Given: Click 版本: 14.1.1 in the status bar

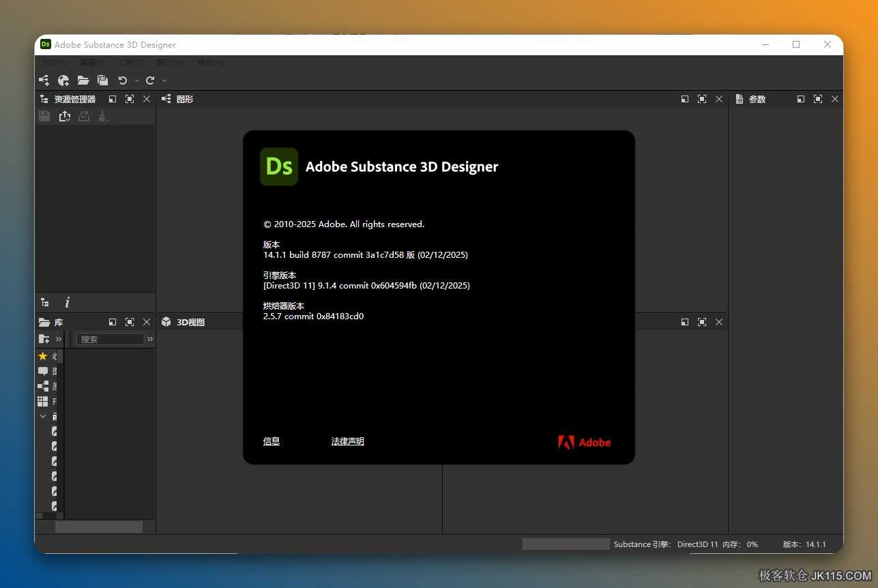Looking at the screenshot, I should (x=804, y=544).
